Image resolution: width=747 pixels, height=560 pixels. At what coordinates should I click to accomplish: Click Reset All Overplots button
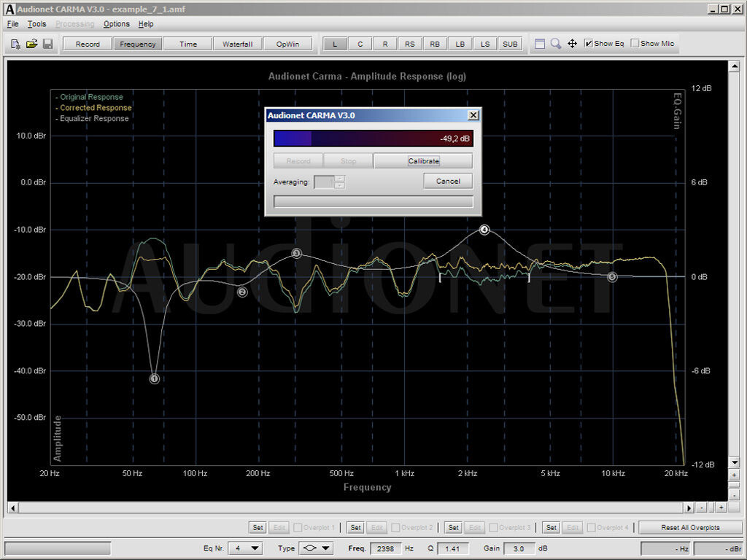pos(690,528)
